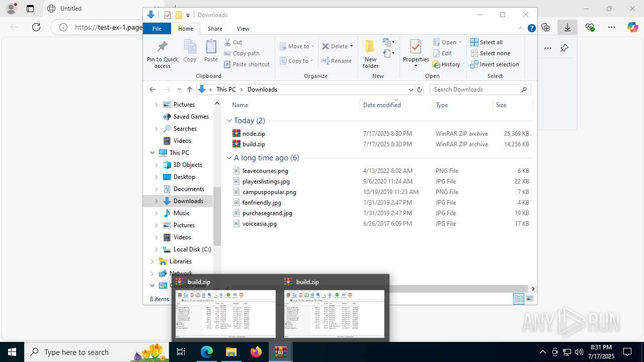Navigate up one folder level arrow
The image size is (644, 362).
tap(189, 89)
